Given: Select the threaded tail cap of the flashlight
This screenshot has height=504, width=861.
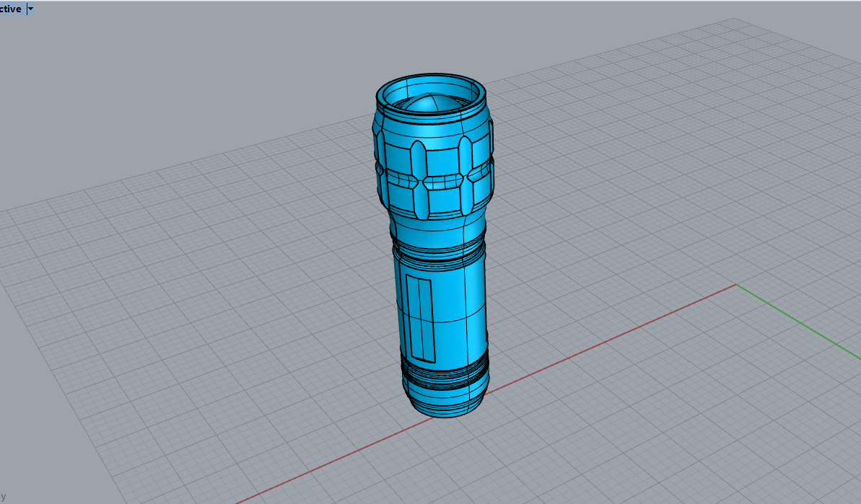Looking at the screenshot, I should tap(445, 386).
